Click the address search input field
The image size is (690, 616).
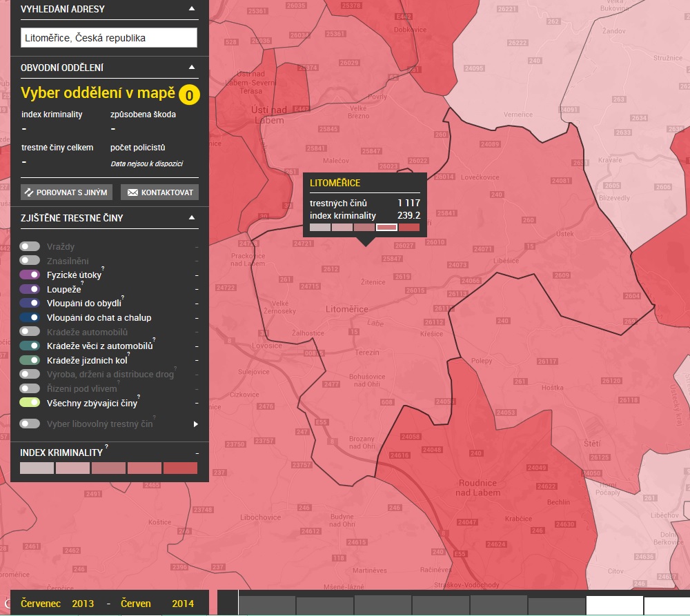coord(108,38)
